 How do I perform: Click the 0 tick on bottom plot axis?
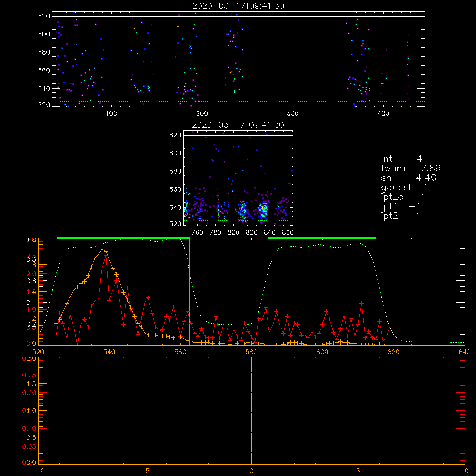(x=251, y=471)
